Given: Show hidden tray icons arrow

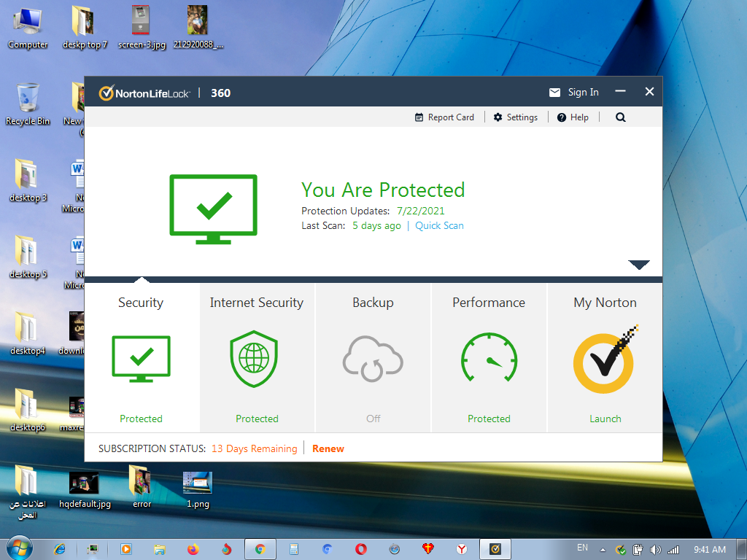Looking at the screenshot, I should click(x=603, y=550).
